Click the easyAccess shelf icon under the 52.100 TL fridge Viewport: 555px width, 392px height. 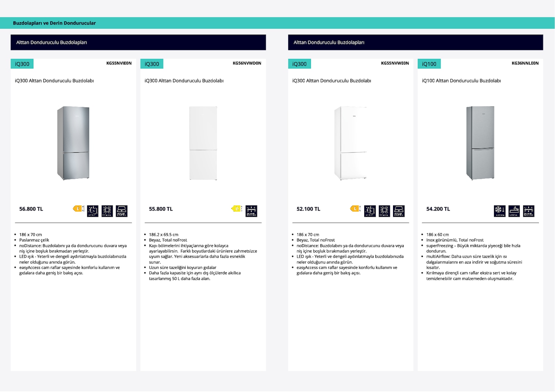[399, 211]
